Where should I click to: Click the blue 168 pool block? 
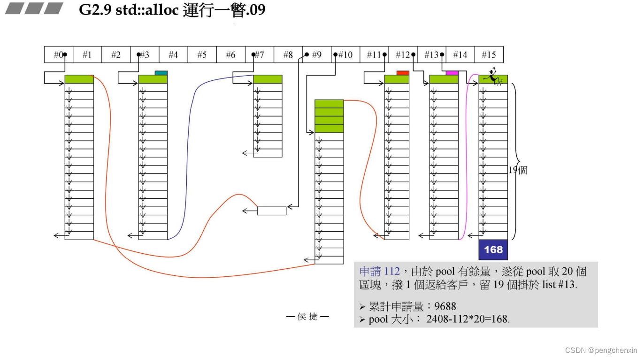(x=493, y=250)
